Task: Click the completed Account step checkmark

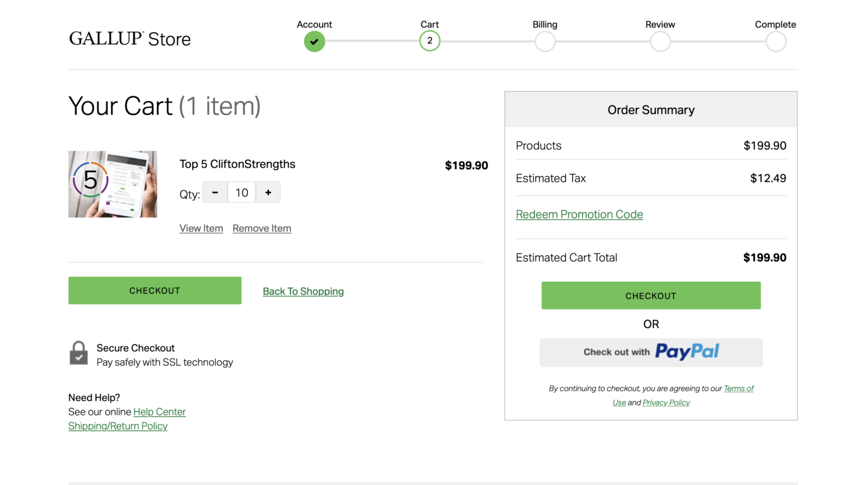Action: (314, 41)
